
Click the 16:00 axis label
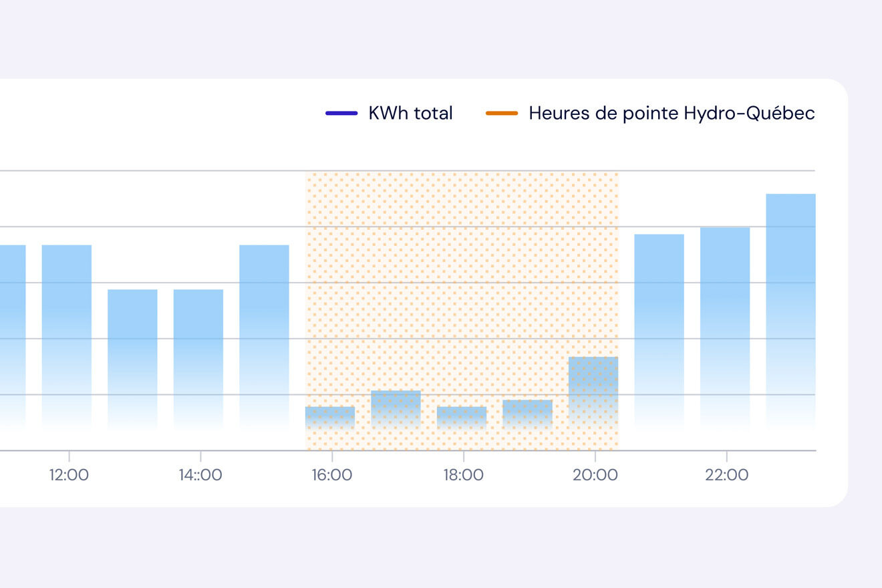click(331, 475)
